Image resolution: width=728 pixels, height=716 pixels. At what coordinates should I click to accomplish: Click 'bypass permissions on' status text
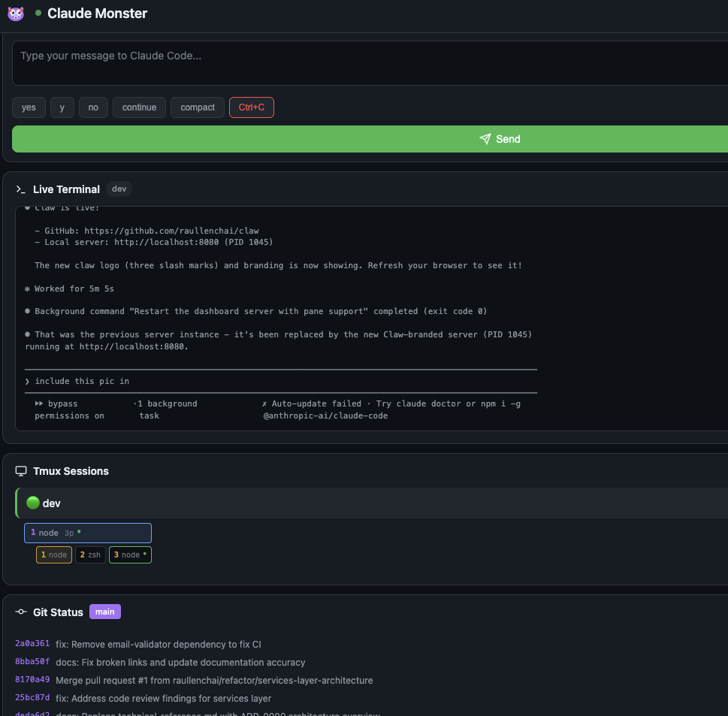(70, 409)
